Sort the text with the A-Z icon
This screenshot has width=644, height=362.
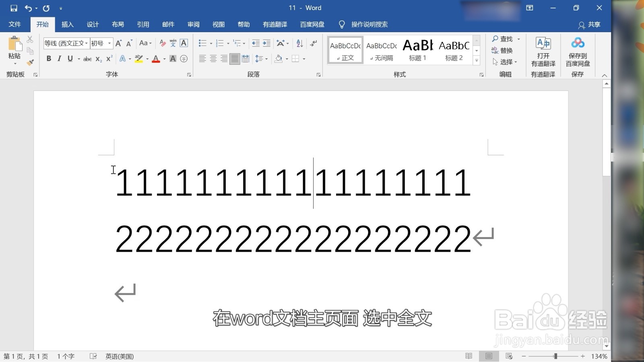point(299,43)
